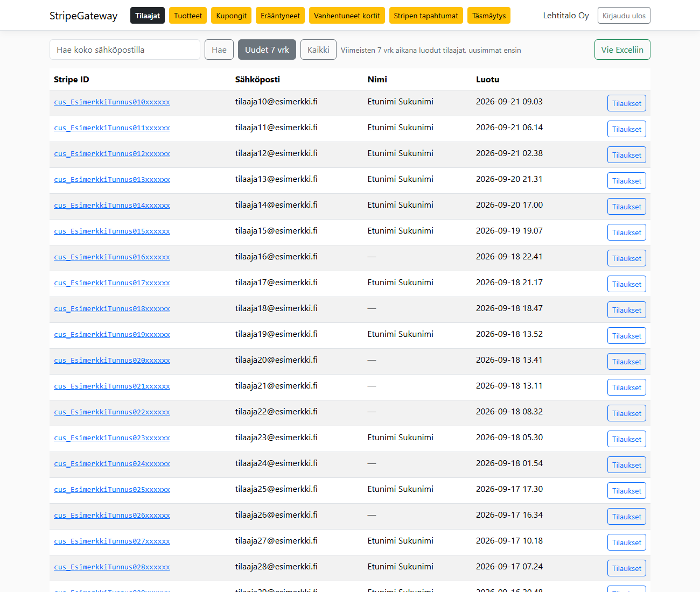Focus the email search input field
700x592 pixels.
[125, 50]
